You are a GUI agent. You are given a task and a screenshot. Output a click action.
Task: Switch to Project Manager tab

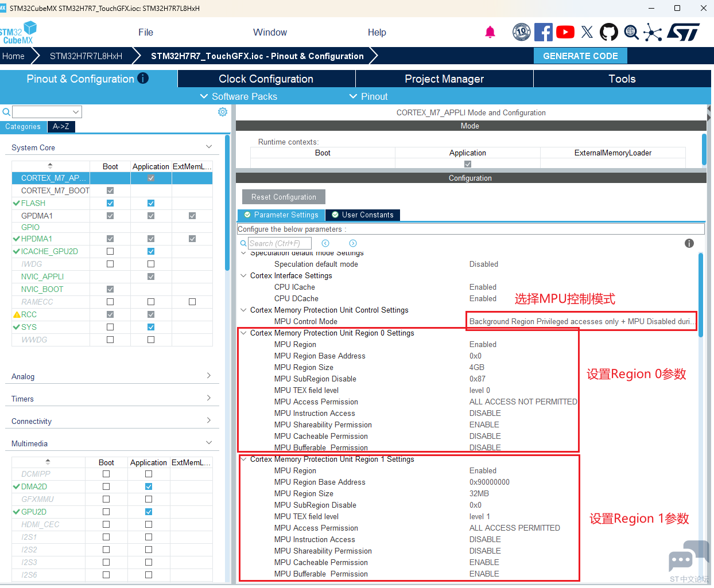[x=444, y=79]
